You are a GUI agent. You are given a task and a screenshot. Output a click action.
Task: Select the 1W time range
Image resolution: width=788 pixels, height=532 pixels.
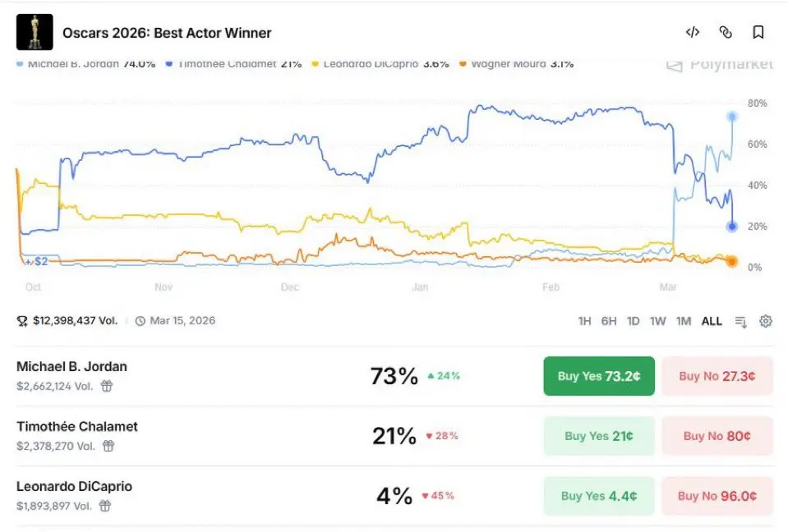tap(658, 321)
